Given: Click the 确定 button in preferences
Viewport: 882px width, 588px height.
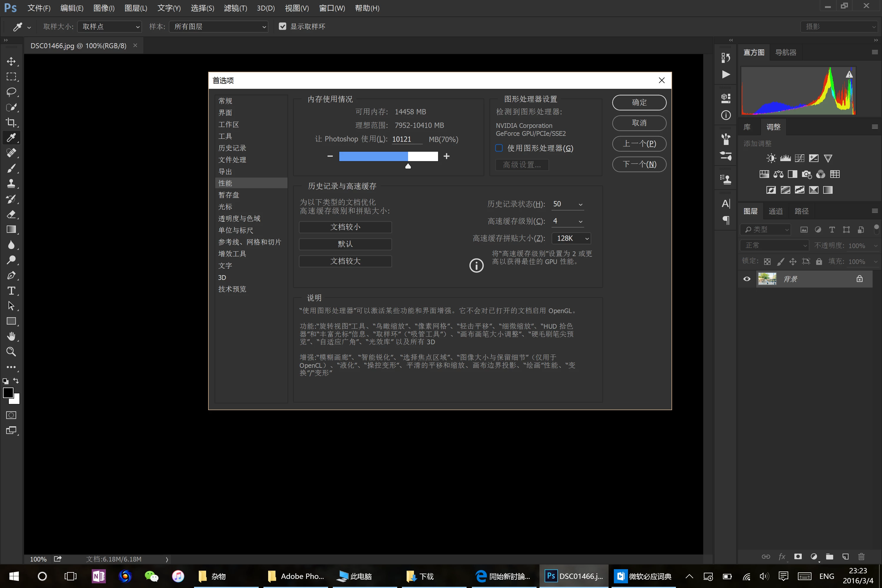Looking at the screenshot, I should (639, 102).
